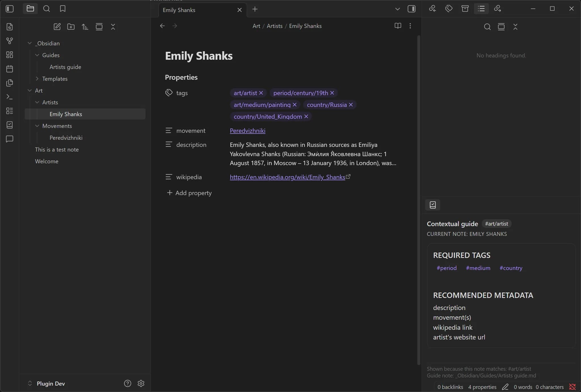The image size is (581, 392).
Task: Open the tags property icon menu
Action: [x=169, y=93]
